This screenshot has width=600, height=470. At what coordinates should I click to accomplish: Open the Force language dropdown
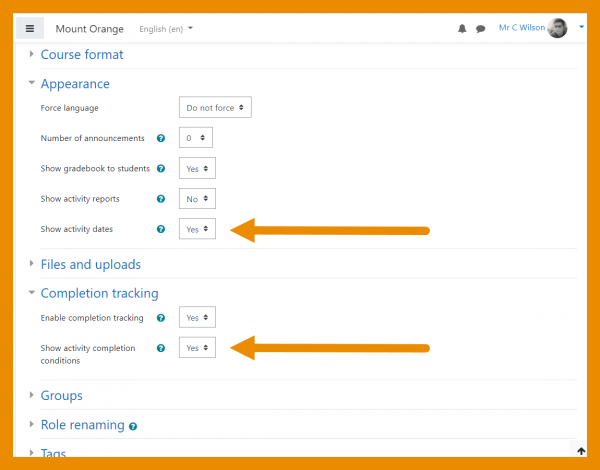tap(215, 107)
